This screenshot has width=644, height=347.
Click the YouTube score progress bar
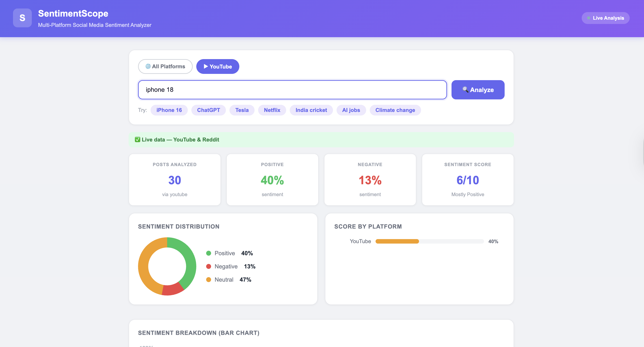pos(430,241)
